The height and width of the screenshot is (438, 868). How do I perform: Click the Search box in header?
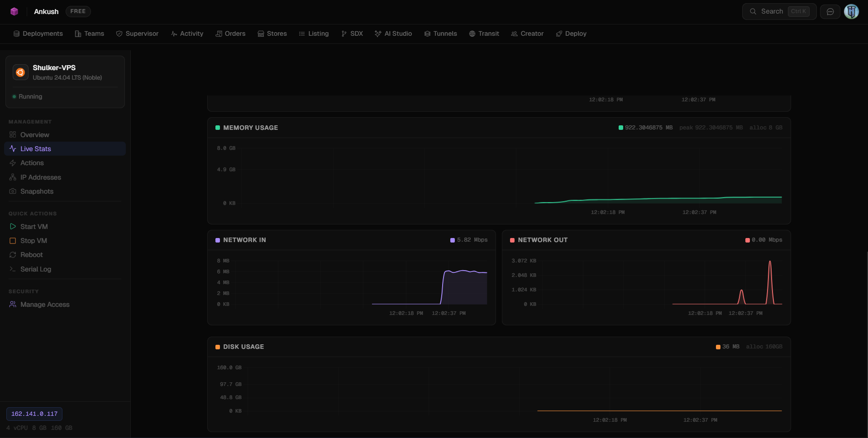(x=779, y=12)
